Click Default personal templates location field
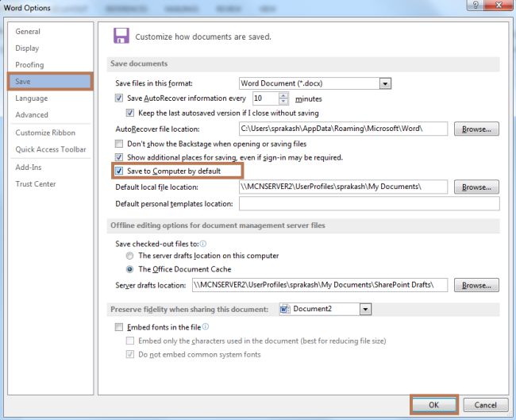 (x=369, y=203)
